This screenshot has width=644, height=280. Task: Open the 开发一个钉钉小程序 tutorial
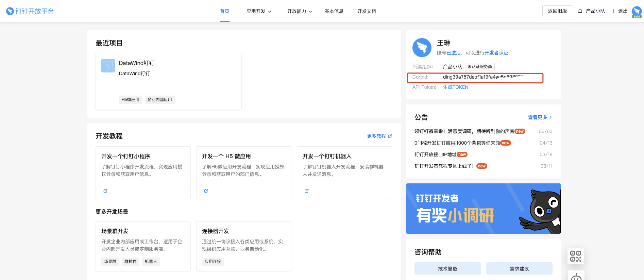pyautogui.click(x=143, y=173)
